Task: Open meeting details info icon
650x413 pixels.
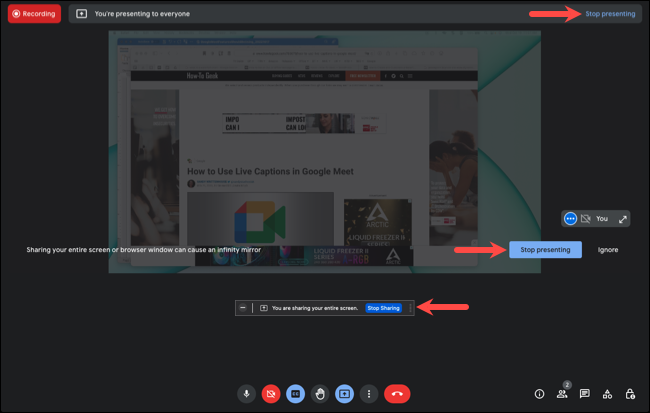Action: (x=539, y=394)
